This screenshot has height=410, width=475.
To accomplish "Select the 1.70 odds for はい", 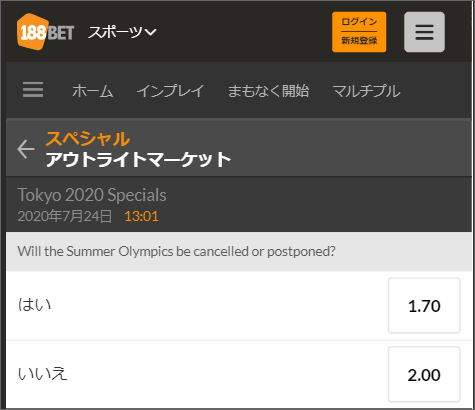I will pyautogui.click(x=424, y=305).
